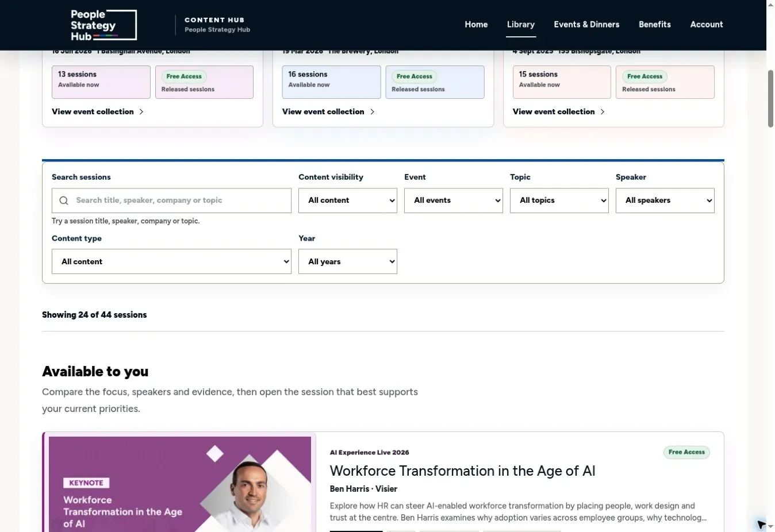
Task: Click Free Access badge on the 15 sessions card
Action: click(644, 76)
